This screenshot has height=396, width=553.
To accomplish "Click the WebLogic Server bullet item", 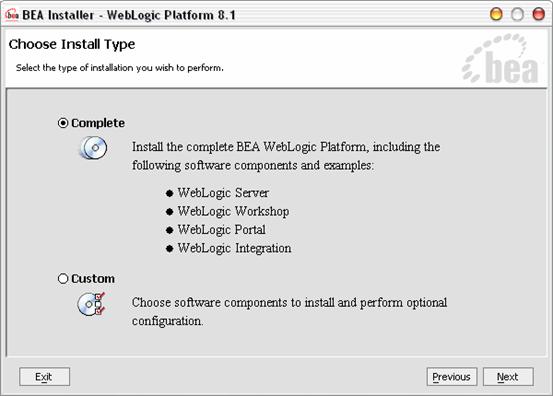I will (x=217, y=193).
